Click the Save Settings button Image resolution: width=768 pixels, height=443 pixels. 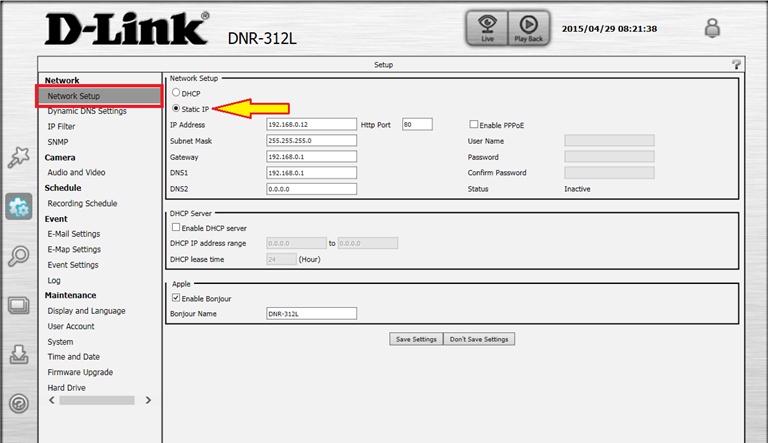pyautogui.click(x=416, y=339)
